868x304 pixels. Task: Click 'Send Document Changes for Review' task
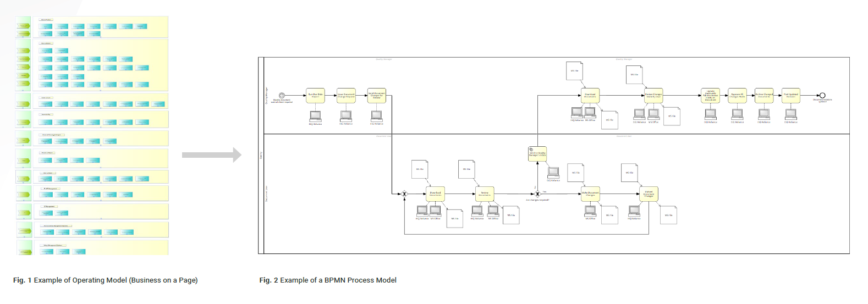377,96
